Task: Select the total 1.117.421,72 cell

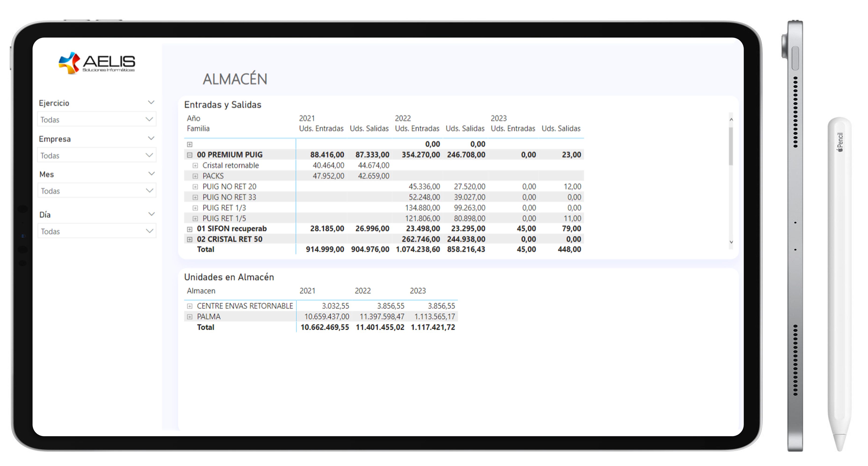Action: point(433,327)
